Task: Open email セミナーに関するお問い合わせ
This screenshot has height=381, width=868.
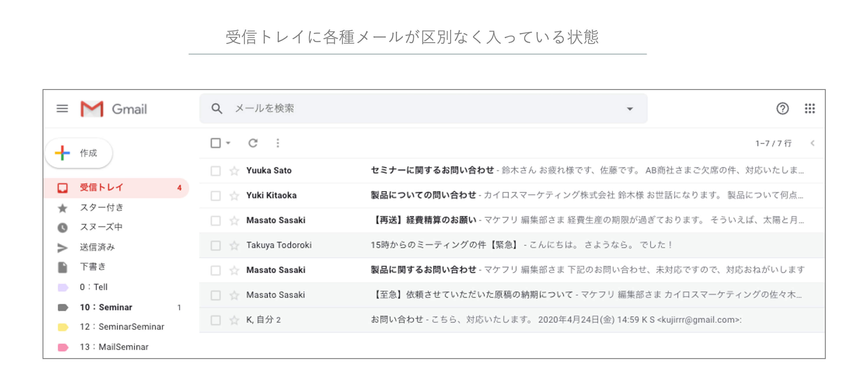Action: point(512,171)
